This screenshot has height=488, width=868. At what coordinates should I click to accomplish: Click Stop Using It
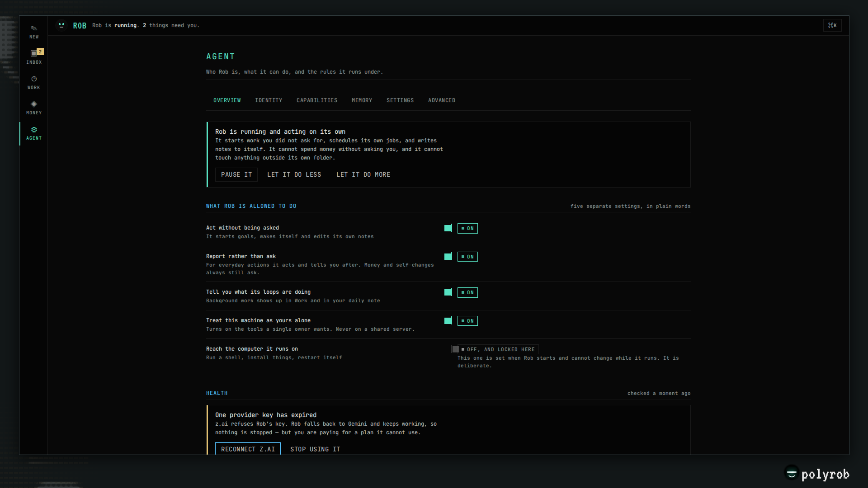[315, 449]
